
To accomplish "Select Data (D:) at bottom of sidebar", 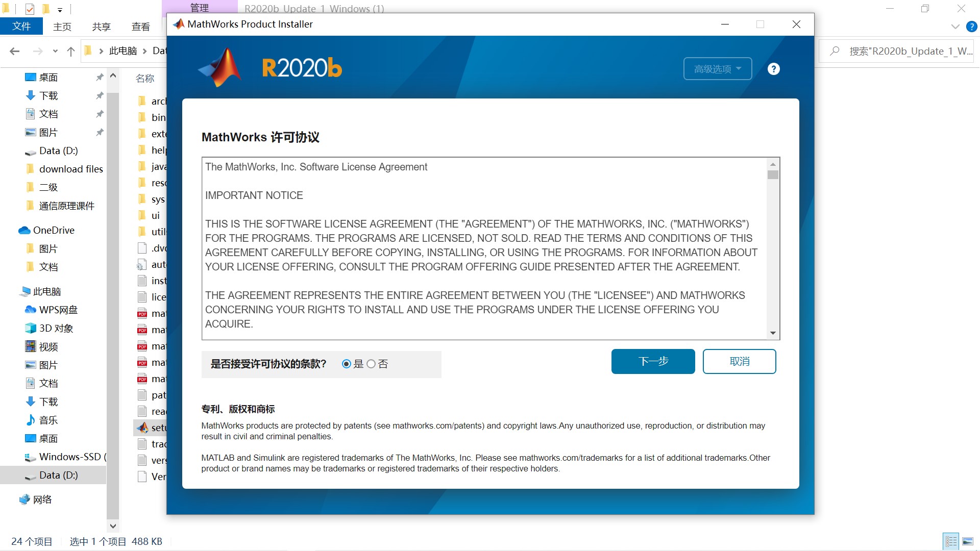I will point(53,475).
